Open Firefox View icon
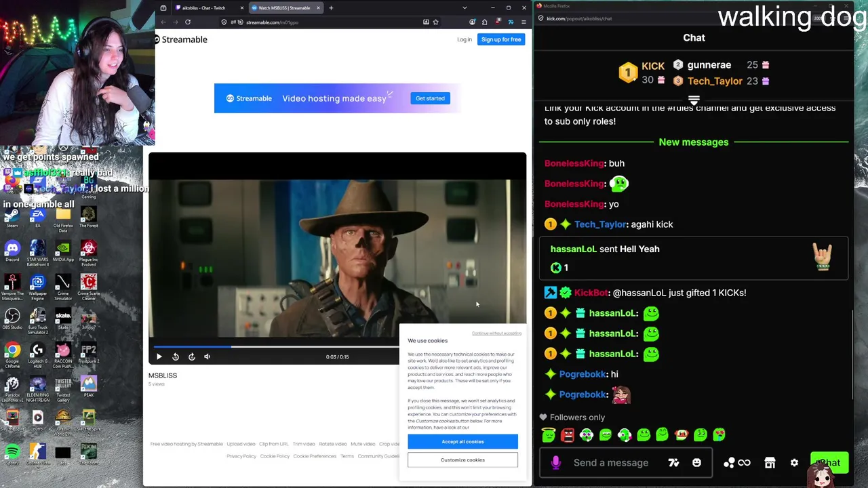 click(x=163, y=8)
